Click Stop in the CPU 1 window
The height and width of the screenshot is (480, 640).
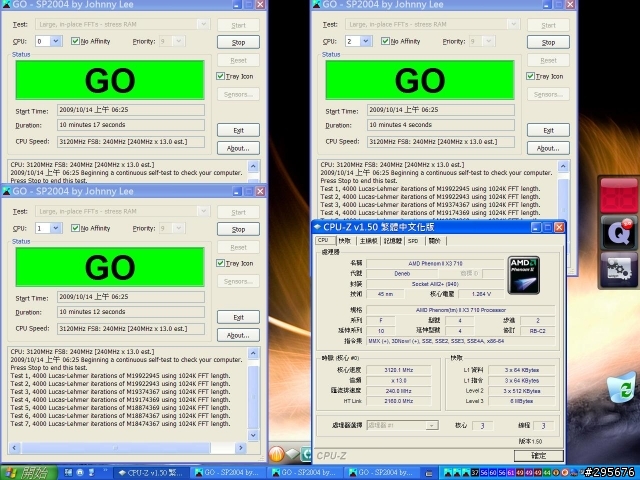pyautogui.click(x=238, y=229)
